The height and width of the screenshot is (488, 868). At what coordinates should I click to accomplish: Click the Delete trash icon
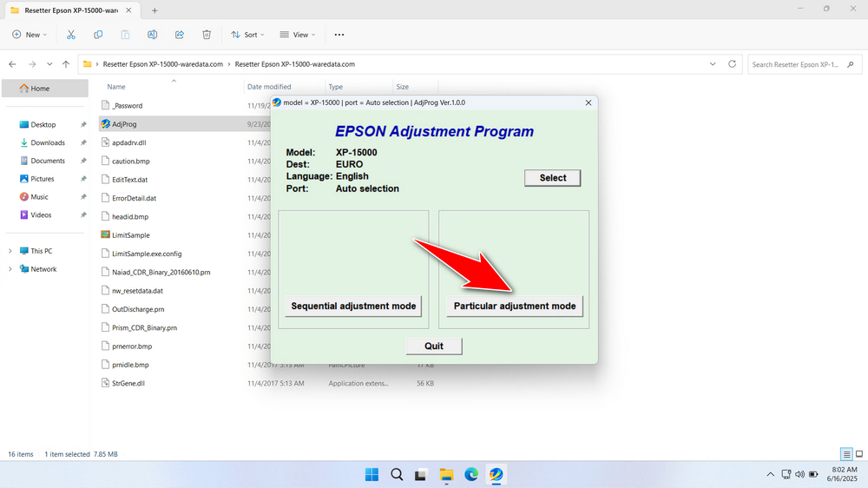207,35
